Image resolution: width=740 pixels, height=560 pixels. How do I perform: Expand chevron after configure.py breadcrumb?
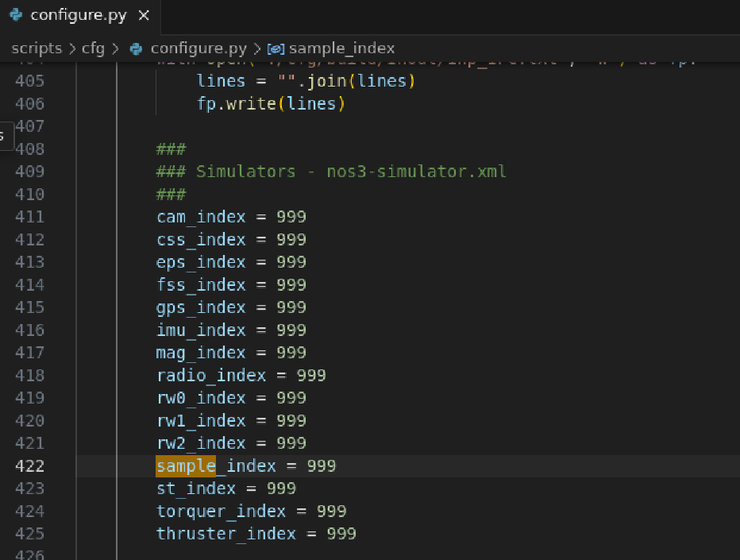[x=257, y=48]
